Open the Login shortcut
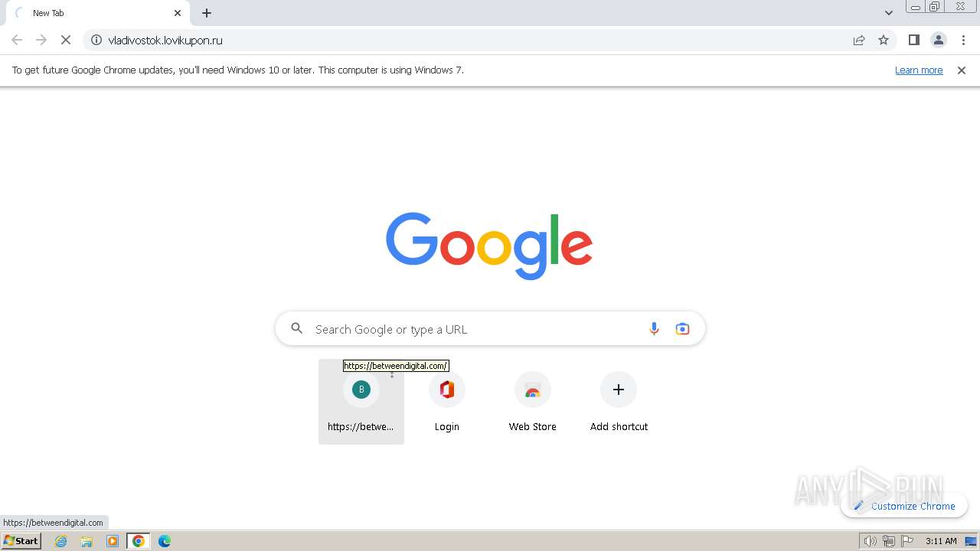This screenshot has height=551, width=980. click(447, 402)
